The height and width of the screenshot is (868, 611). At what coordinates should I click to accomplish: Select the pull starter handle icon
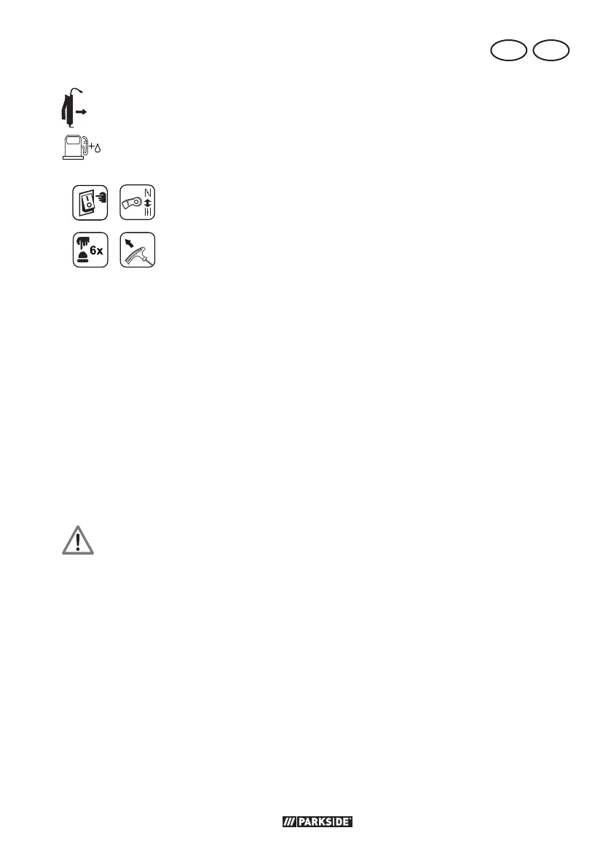[x=138, y=250]
